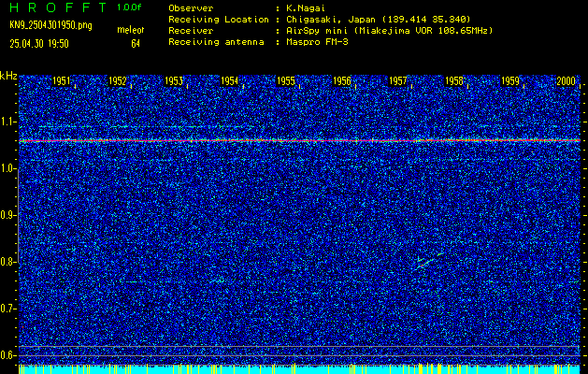Click the meteor count value 64

click(x=136, y=44)
